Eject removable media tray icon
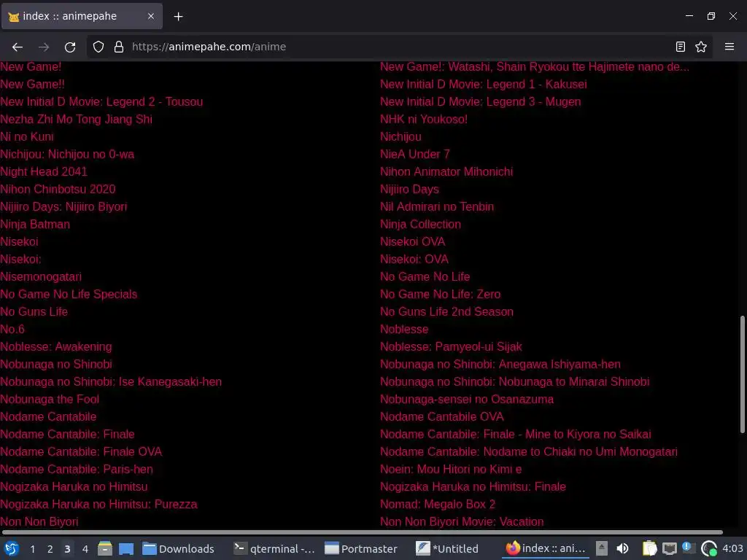This screenshot has width=747, height=560. 602,548
